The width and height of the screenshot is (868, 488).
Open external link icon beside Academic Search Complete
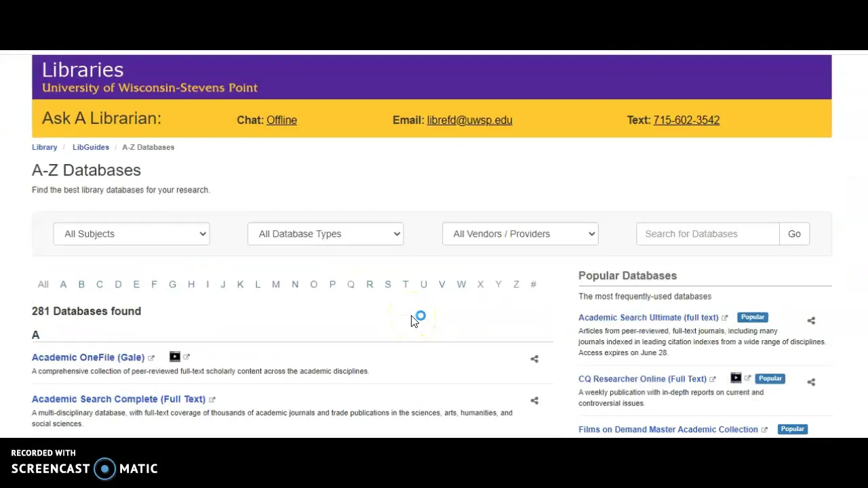point(212,400)
